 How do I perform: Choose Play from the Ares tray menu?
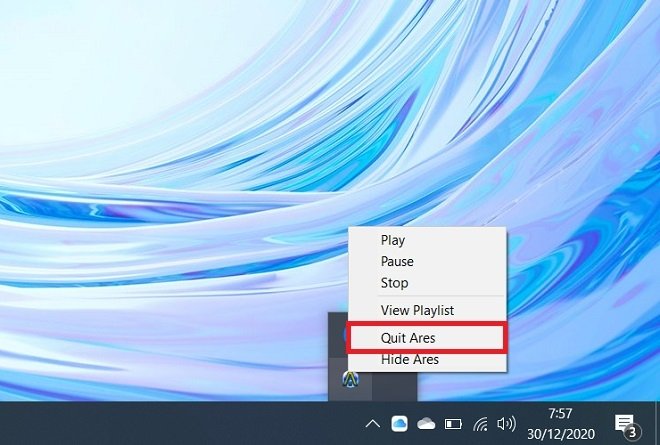[x=427, y=240]
